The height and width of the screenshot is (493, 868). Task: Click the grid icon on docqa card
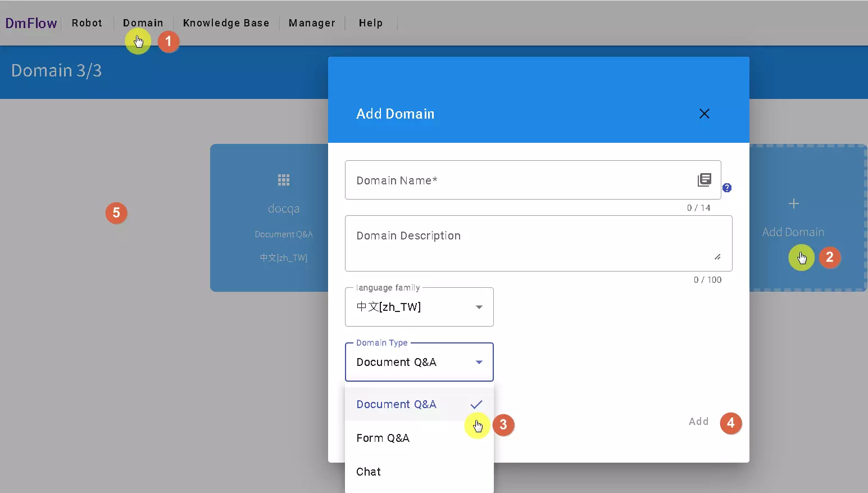tap(284, 180)
